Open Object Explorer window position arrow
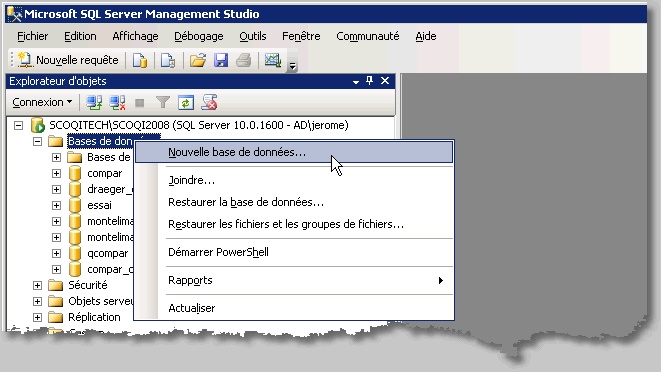661x372 pixels. click(356, 81)
